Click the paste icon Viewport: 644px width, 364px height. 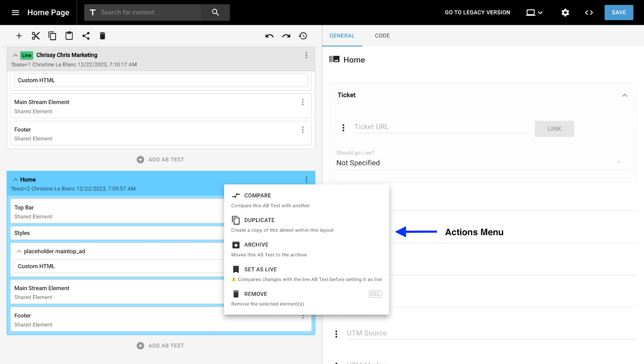[69, 35]
